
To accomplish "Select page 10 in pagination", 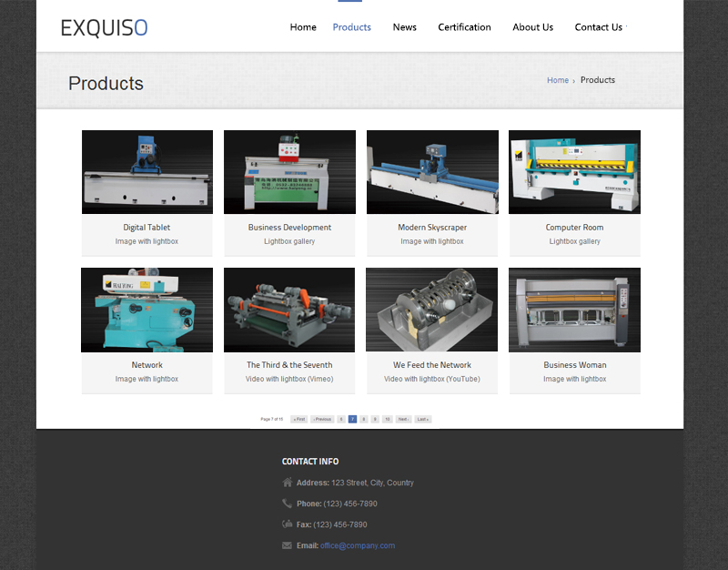I will point(387,419).
